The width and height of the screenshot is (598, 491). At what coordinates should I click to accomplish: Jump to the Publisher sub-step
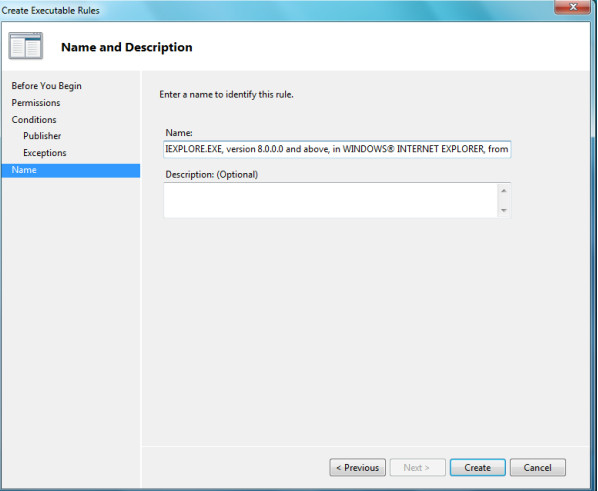(42, 136)
